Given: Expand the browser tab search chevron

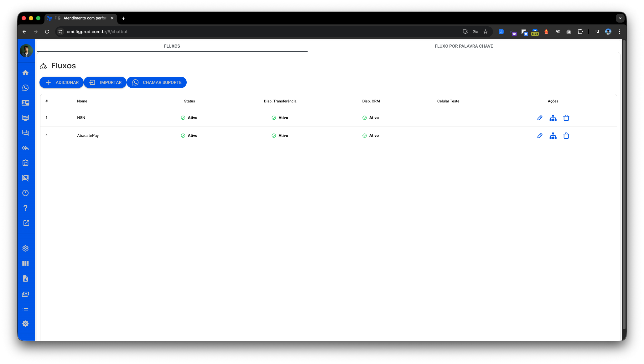Looking at the screenshot, I should click(620, 18).
